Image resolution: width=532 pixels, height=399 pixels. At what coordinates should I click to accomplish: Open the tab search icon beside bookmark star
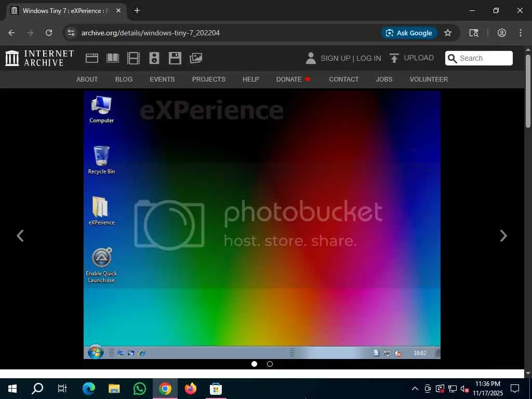pos(474,33)
